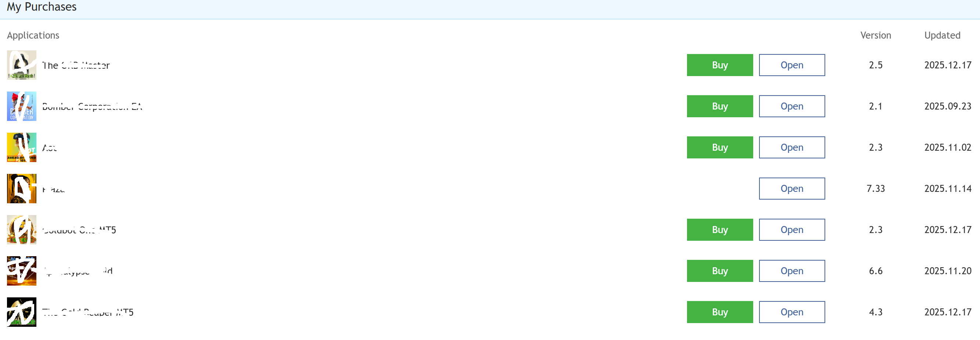Click the Goldbot One MT5 icon
This screenshot has height=340, width=980.
[22, 230]
